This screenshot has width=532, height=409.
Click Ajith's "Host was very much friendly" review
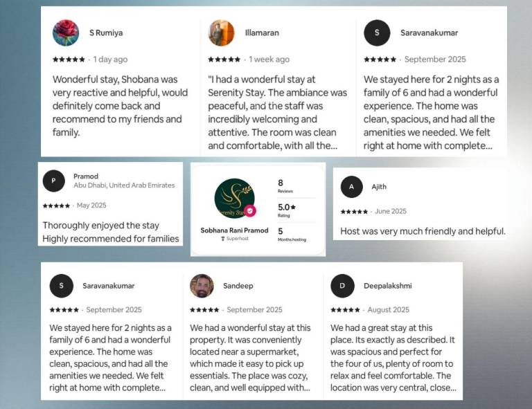pyautogui.click(x=423, y=231)
